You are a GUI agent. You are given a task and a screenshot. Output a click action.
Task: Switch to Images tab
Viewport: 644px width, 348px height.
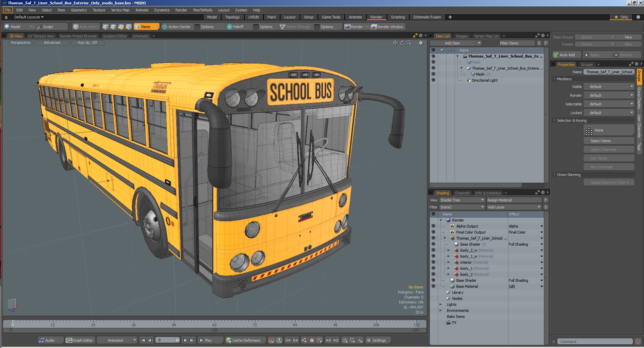coord(462,36)
